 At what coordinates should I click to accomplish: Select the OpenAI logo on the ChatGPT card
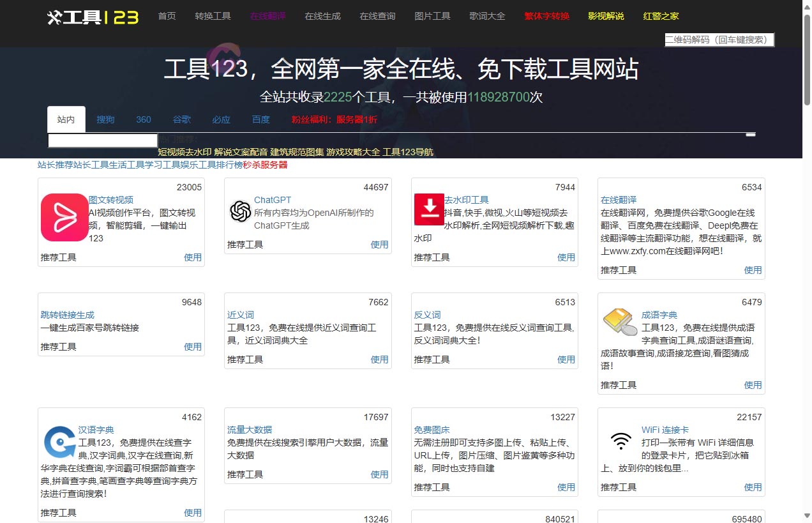point(239,211)
